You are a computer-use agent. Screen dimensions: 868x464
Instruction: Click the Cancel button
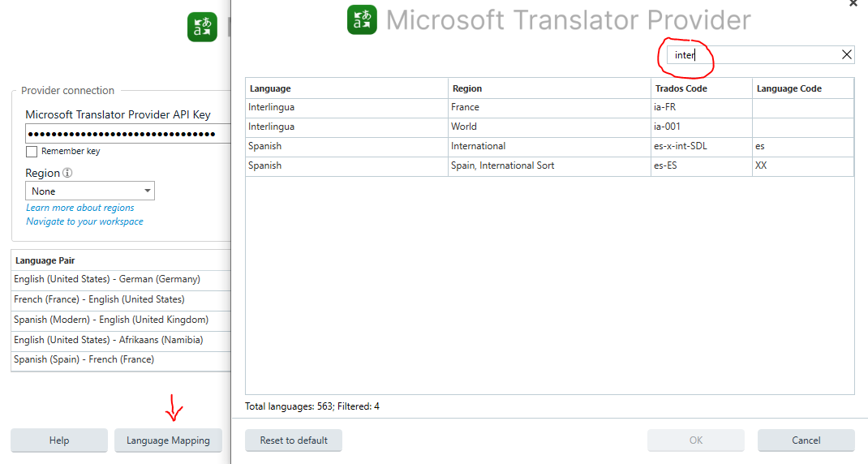[x=806, y=440]
